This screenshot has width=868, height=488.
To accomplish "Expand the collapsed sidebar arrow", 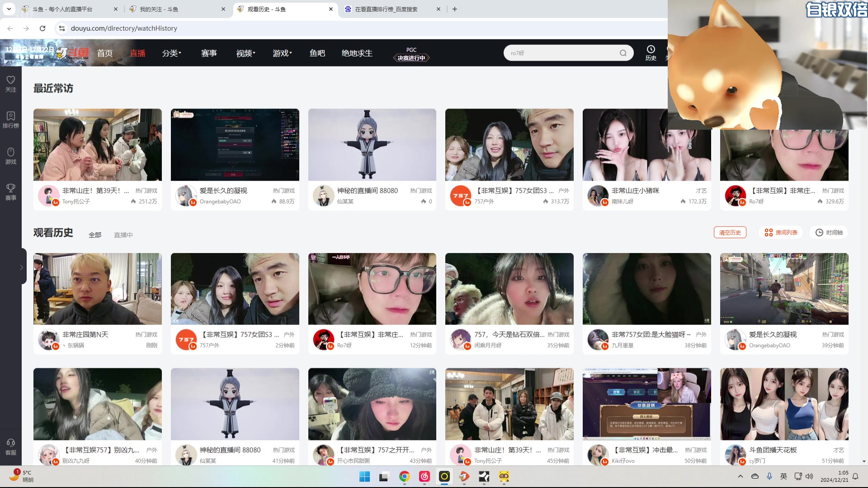I will point(22,267).
